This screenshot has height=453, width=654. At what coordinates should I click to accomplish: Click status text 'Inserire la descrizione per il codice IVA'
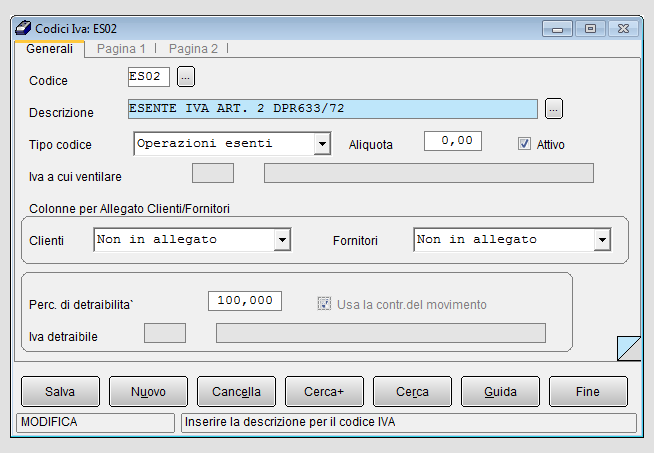point(290,422)
